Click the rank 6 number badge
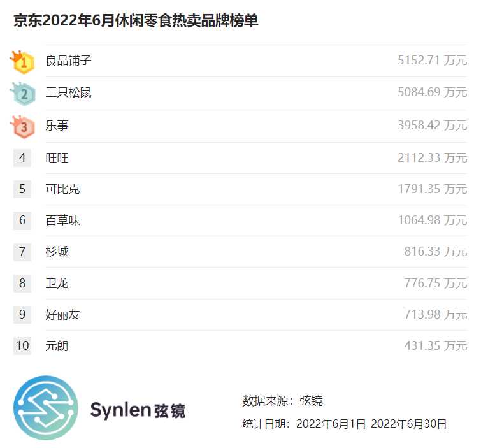The width and height of the screenshot is (481, 448). point(22,220)
